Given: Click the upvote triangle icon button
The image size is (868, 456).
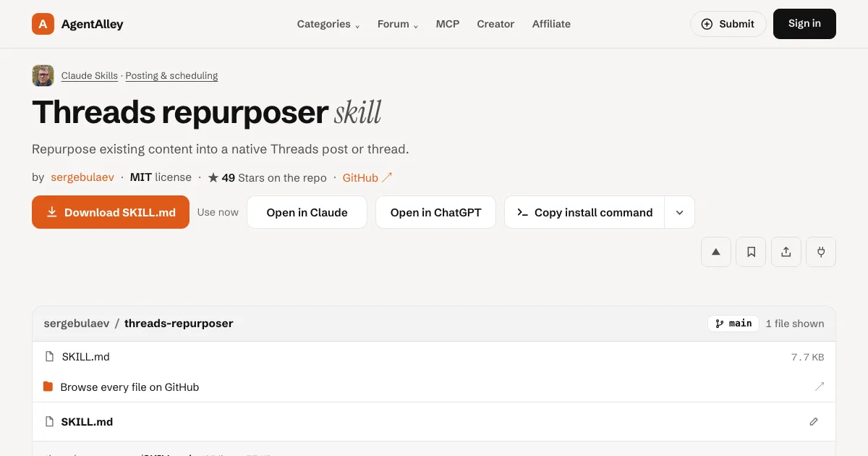Looking at the screenshot, I should 716,252.
